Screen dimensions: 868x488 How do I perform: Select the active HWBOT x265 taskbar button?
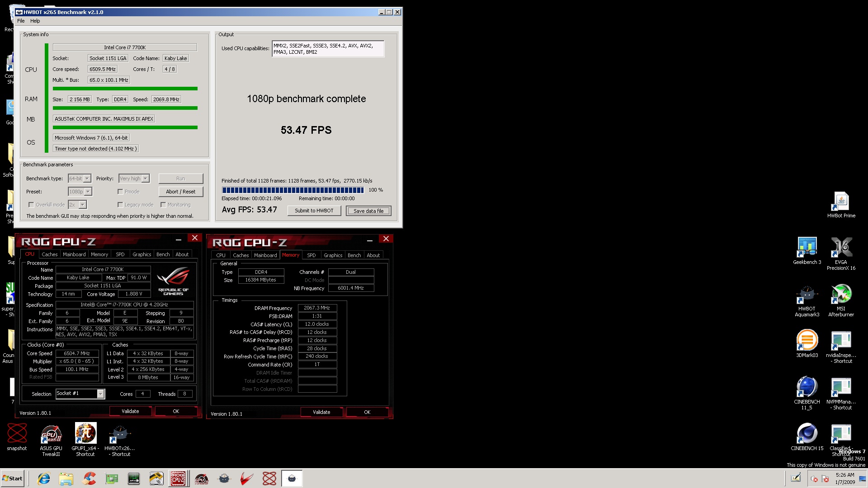(x=292, y=479)
